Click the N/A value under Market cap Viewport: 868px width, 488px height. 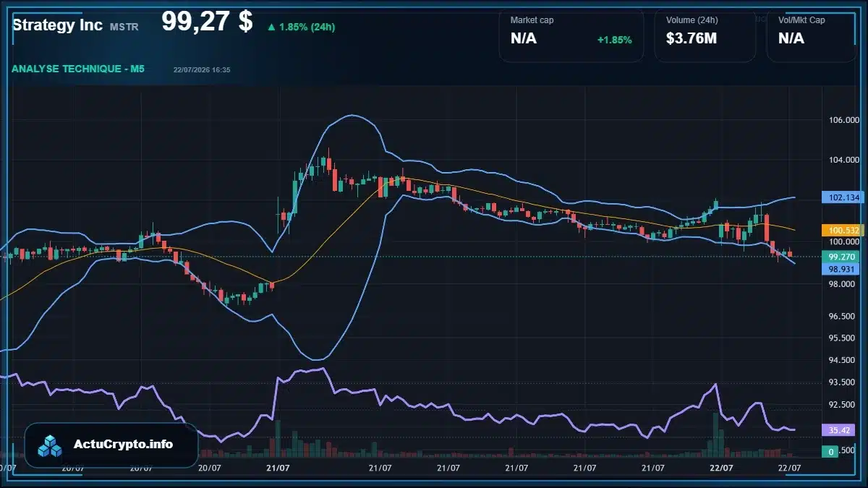[524, 38]
